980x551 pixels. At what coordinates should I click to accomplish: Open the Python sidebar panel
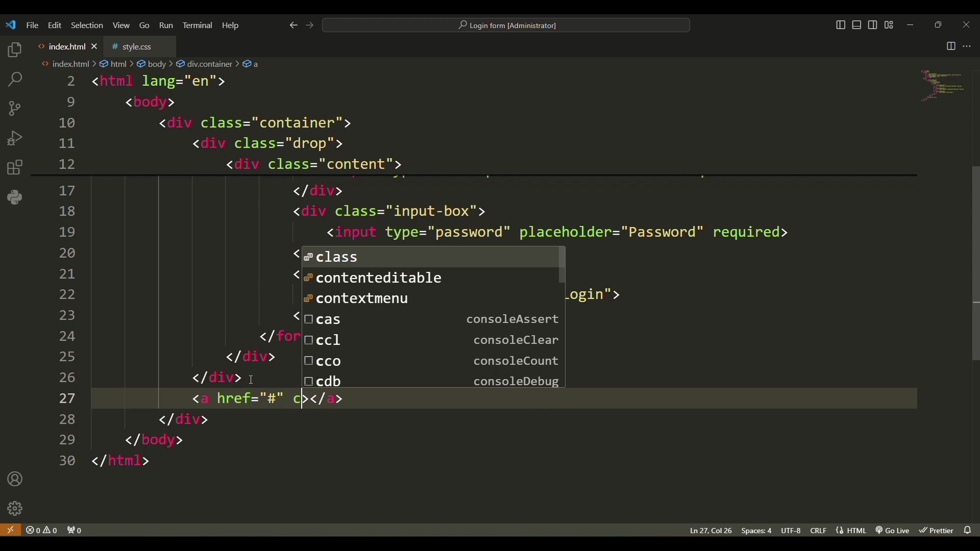pyautogui.click(x=15, y=197)
